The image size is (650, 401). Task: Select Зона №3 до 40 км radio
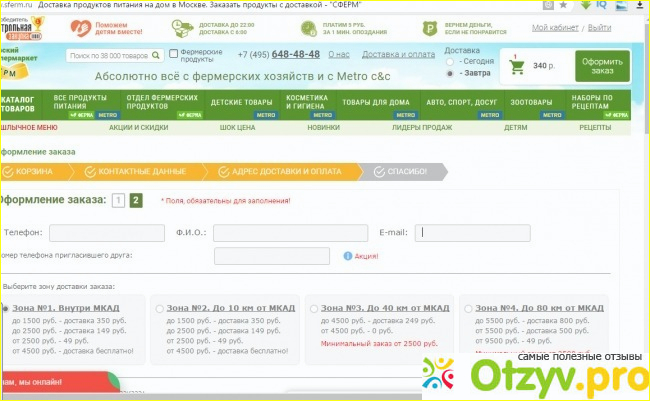click(x=314, y=309)
